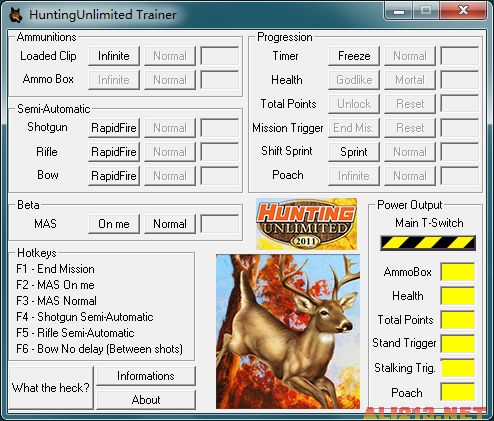Click the Health yellow indicator in Power Output
This screenshot has width=494, height=421.
[x=458, y=296]
